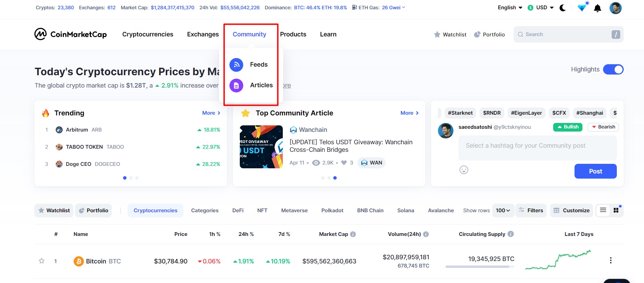Screen dimensions: 644x283
Task: Click the Search input field
Action: click(x=568, y=34)
